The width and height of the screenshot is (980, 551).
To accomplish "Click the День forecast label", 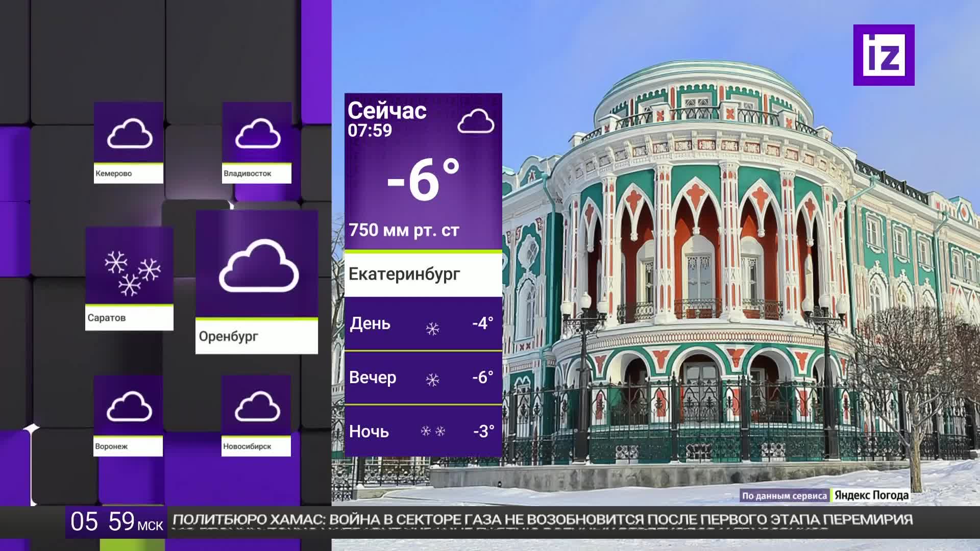I will (x=370, y=323).
